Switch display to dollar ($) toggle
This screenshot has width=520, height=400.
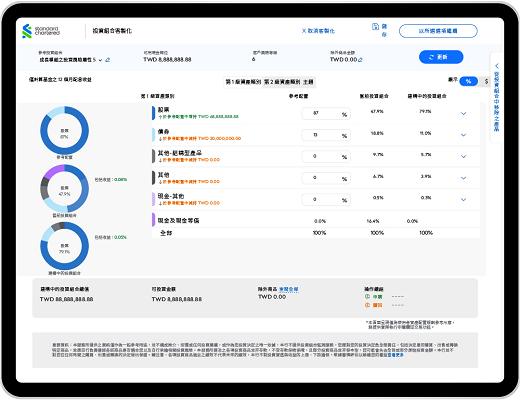pyautogui.click(x=486, y=81)
